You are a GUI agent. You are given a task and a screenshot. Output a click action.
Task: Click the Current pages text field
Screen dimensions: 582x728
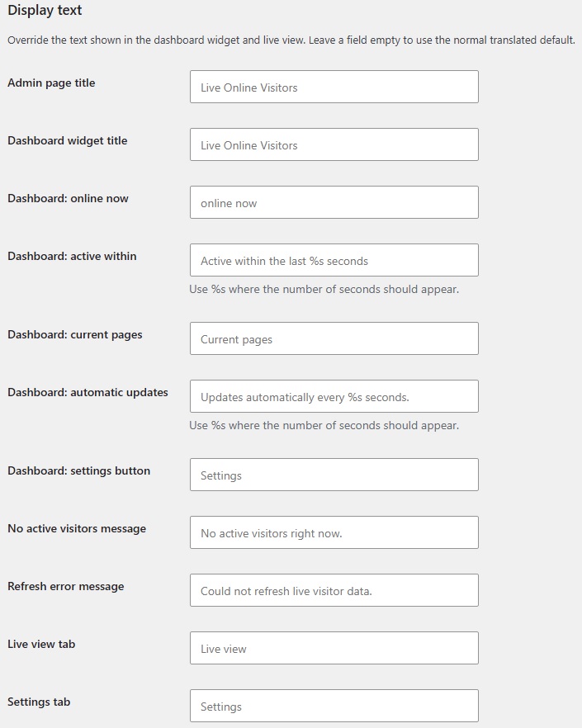pos(334,338)
